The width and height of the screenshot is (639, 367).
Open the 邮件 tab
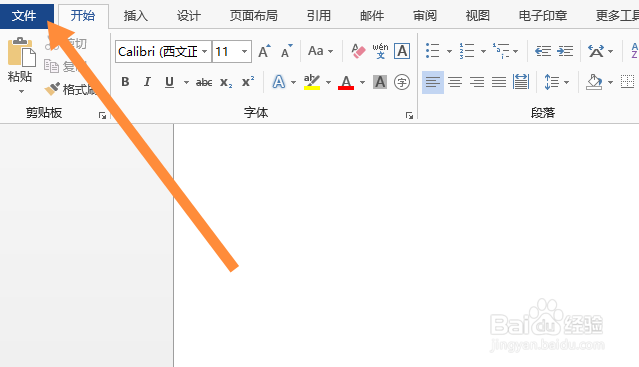(372, 16)
